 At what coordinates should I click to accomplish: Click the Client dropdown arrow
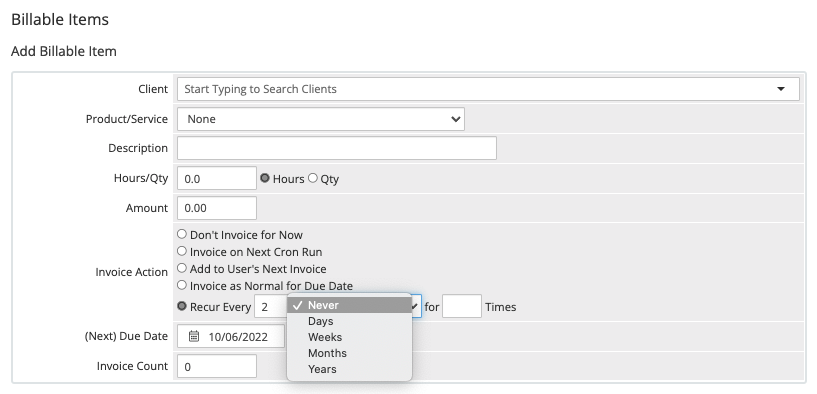(781, 89)
